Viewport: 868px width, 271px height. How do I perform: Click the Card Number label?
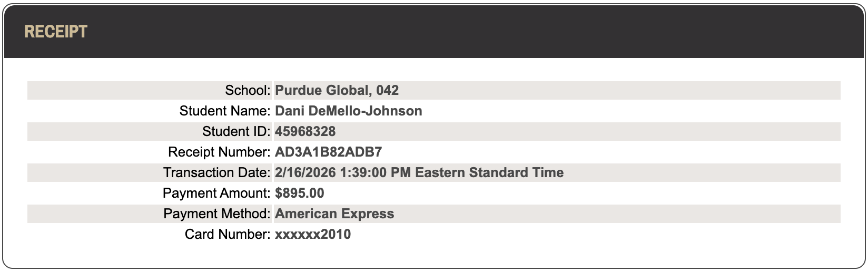click(x=228, y=234)
